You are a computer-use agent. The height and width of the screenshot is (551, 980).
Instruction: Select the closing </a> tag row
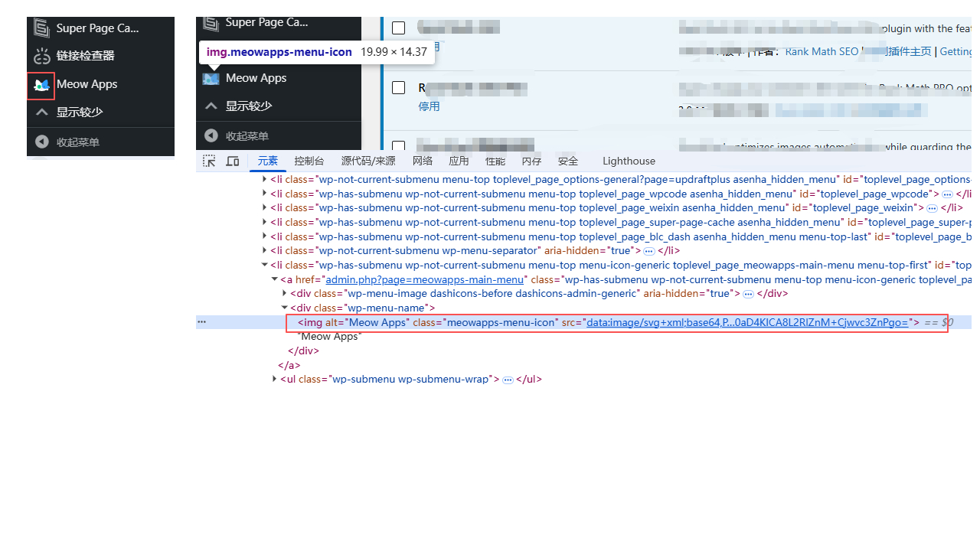click(x=289, y=365)
